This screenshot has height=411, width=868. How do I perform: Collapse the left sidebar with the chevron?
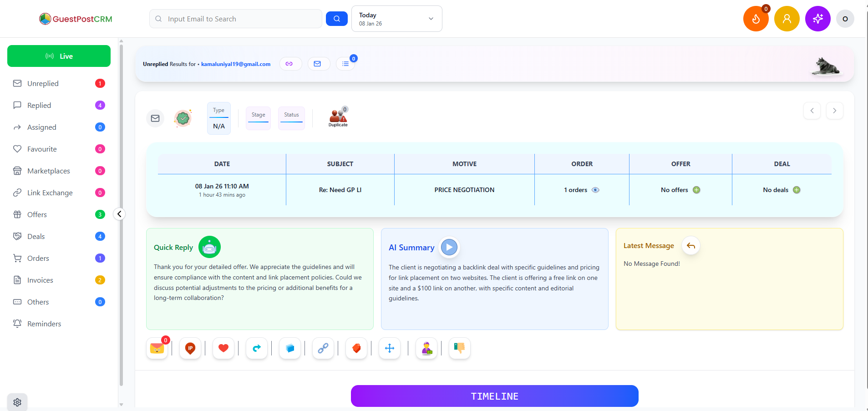(x=119, y=214)
